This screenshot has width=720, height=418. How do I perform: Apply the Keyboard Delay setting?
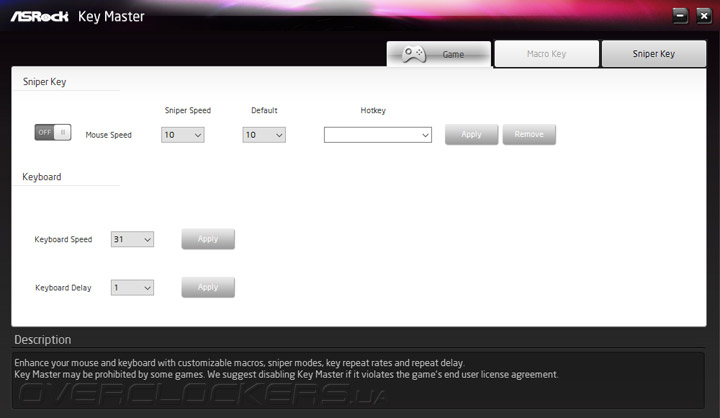(x=208, y=287)
